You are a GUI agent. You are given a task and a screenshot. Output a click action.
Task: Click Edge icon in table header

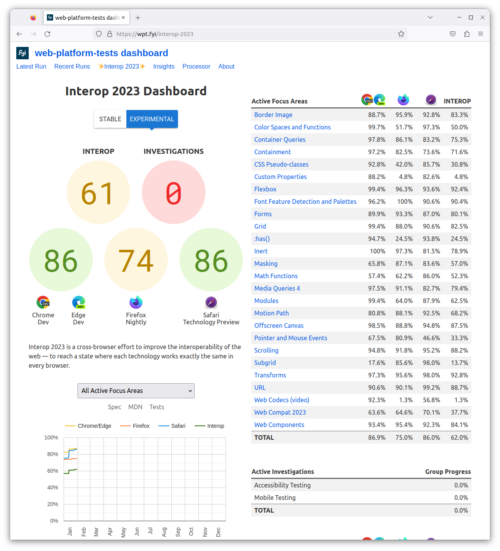[x=379, y=100]
